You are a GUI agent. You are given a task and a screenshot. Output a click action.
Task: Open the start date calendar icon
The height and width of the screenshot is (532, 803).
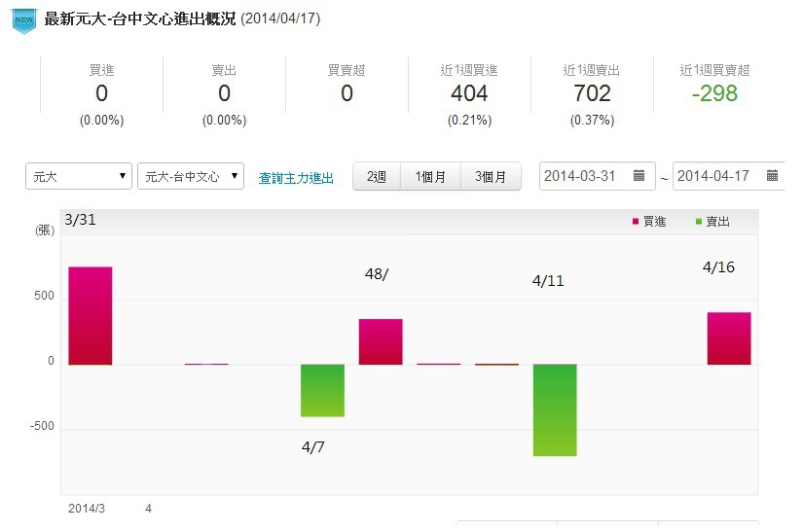[x=639, y=175]
